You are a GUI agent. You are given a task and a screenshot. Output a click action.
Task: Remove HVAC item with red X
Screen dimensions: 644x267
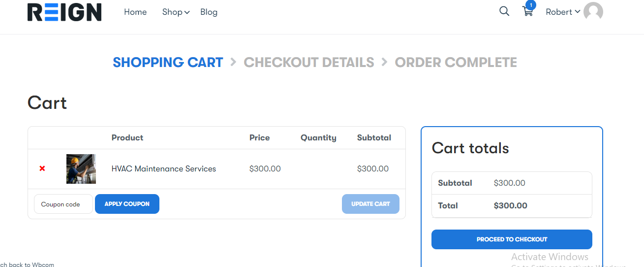42,168
